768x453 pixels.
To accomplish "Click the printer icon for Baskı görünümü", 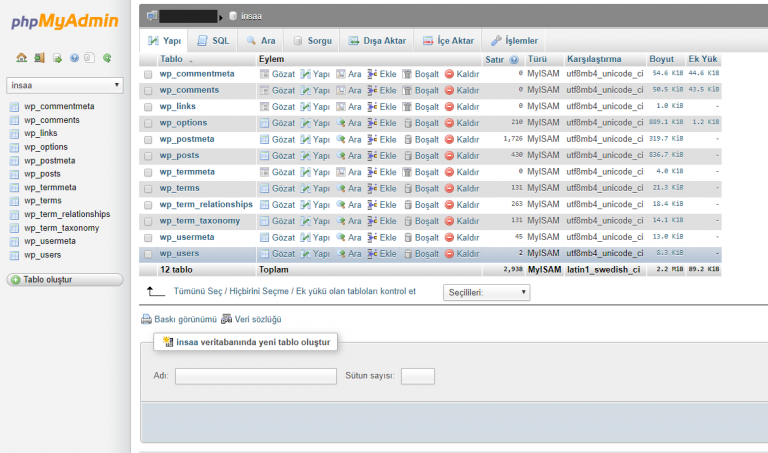I will [146, 319].
